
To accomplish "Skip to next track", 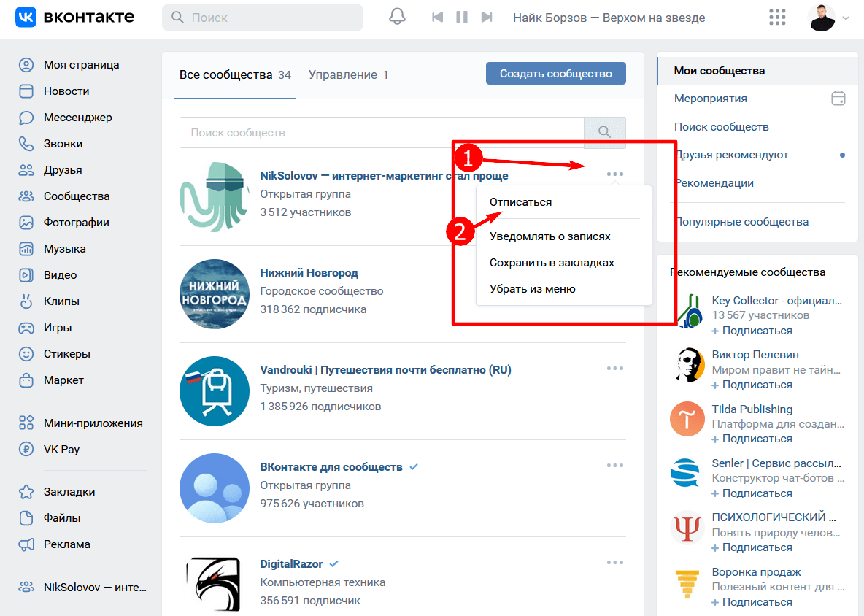I will tap(487, 17).
